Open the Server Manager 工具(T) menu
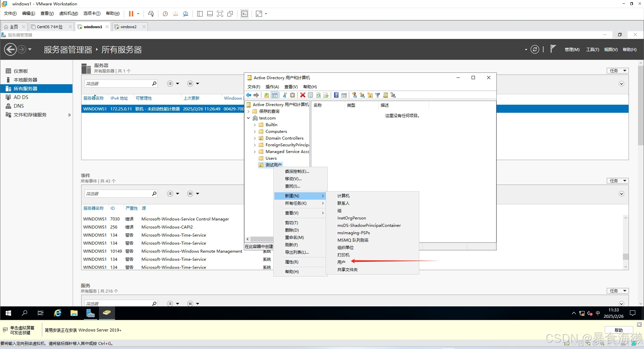 [x=592, y=50]
